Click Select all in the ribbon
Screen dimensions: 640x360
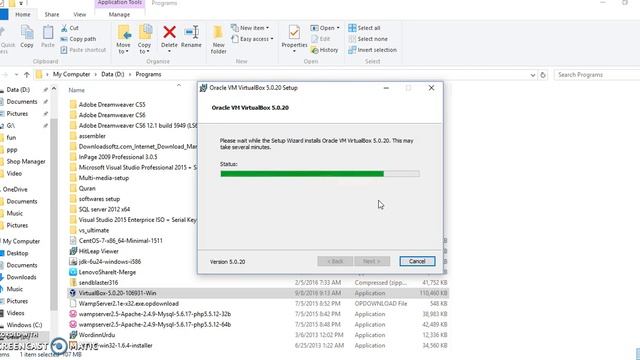click(364, 28)
